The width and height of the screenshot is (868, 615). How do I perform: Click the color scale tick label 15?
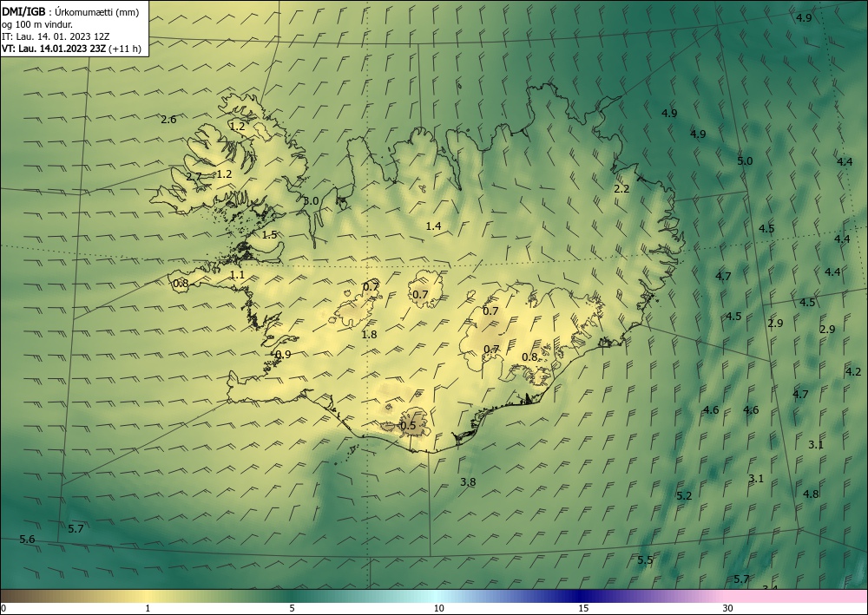[583, 609]
